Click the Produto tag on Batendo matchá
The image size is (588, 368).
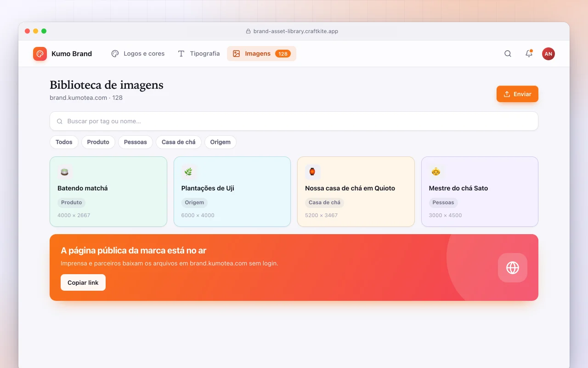[x=72, y=202]
